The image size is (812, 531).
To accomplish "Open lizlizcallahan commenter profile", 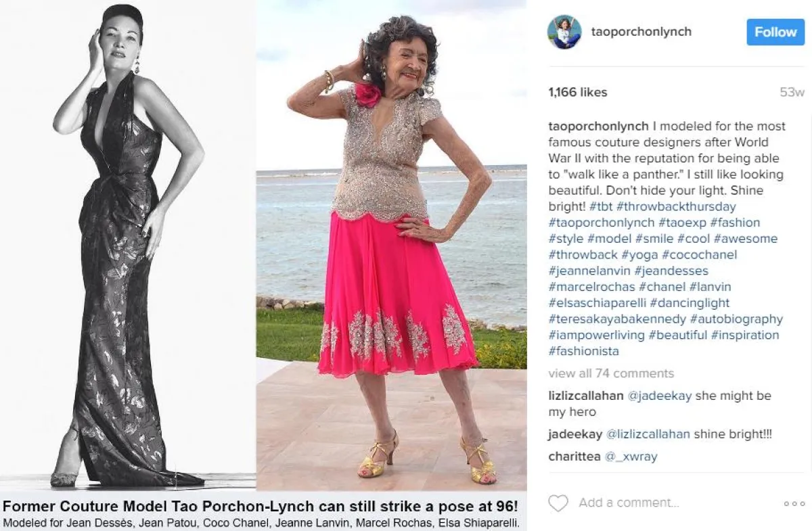I will [586, 396].
